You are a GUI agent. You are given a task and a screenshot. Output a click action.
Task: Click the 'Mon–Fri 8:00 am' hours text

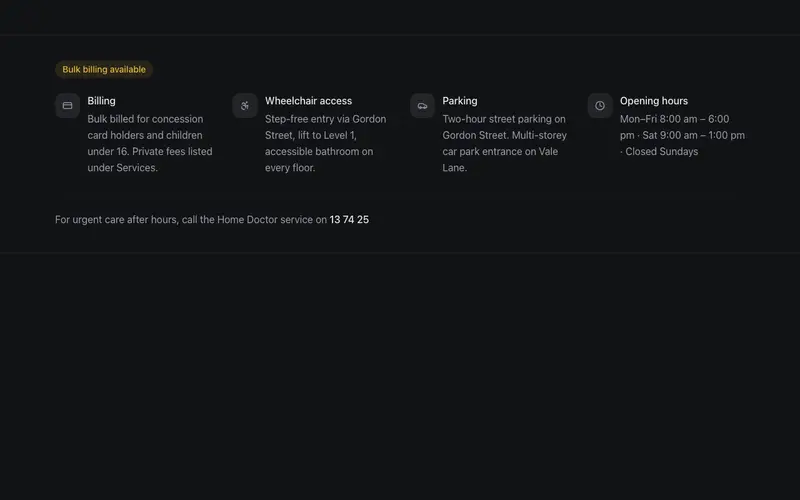pyautogui.click(x=682, y=135)
